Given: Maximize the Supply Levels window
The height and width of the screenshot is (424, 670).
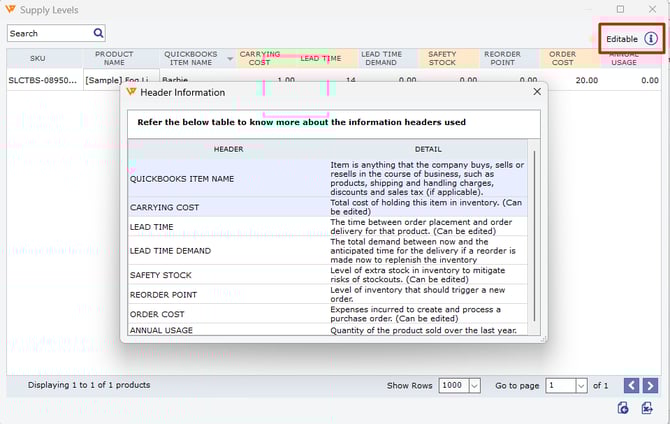Looking at the screenshot, I should click(x=620, y=9).
